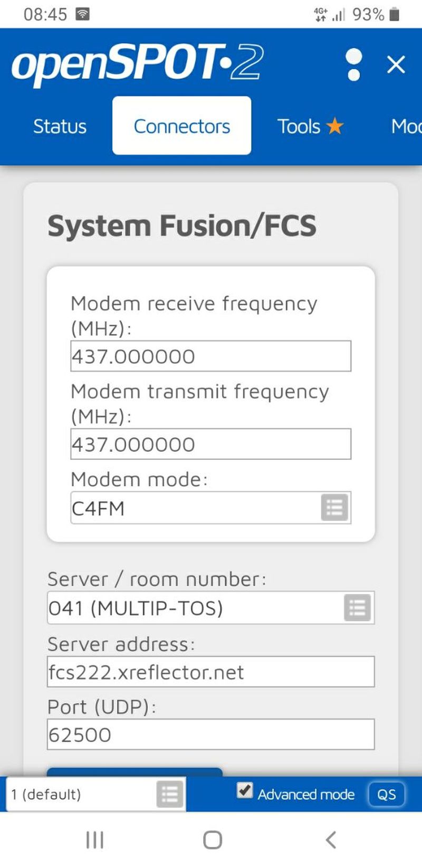This screenshot has height=868, width=422.
Task: Click the Server address input field
Action: pyautogui.click(x=210, y=672)
